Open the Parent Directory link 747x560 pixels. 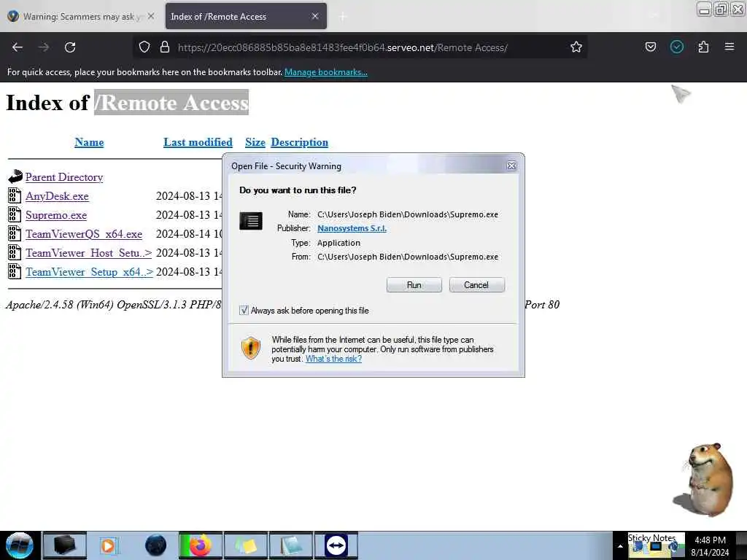[x=64, y=177]
